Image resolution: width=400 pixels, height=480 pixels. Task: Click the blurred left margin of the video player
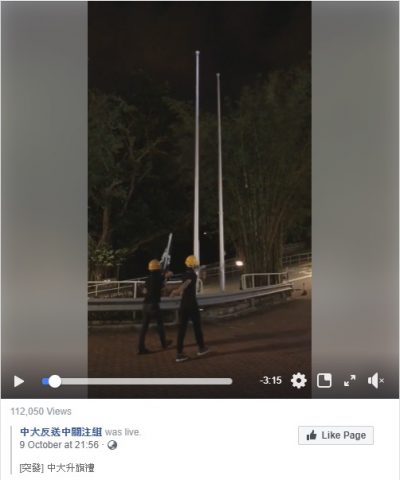pyautogui.click(x=44, y=187)
